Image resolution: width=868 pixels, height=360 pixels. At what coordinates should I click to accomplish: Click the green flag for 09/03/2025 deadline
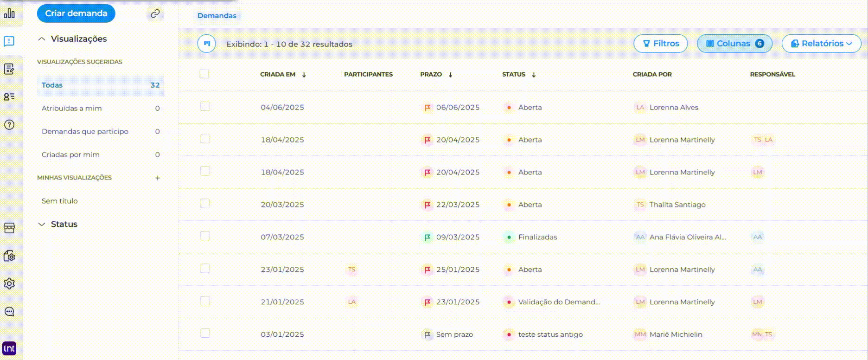[427, 237]
